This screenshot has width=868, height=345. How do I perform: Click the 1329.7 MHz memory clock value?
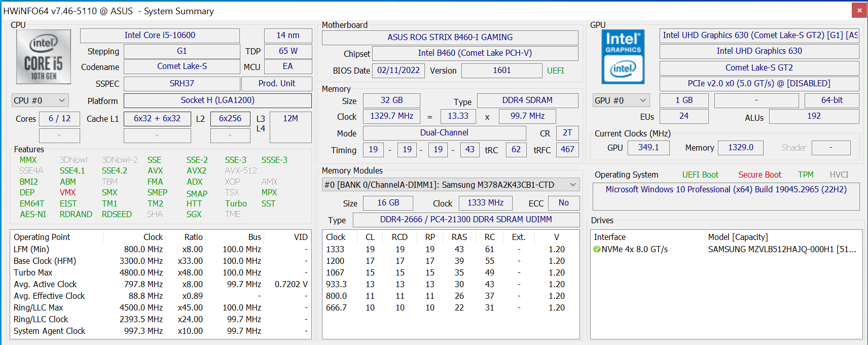[x=392, y=116]
